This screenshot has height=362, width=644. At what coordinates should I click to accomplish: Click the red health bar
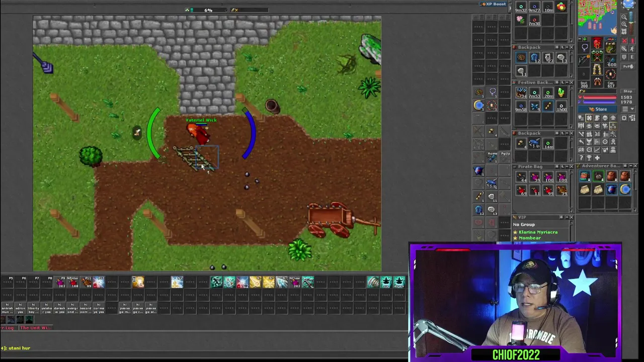click(600, 97)
